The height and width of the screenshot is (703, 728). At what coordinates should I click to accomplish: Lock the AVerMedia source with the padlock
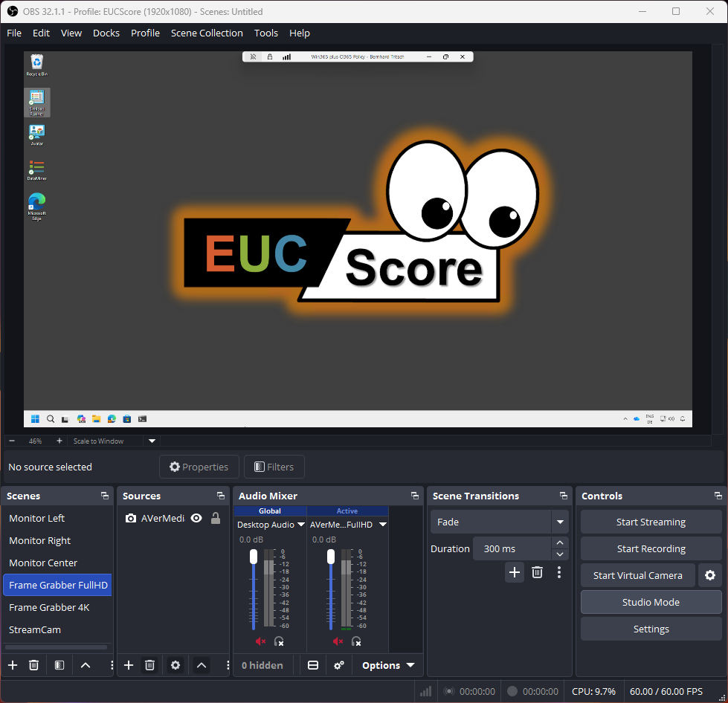coord(215,518)
